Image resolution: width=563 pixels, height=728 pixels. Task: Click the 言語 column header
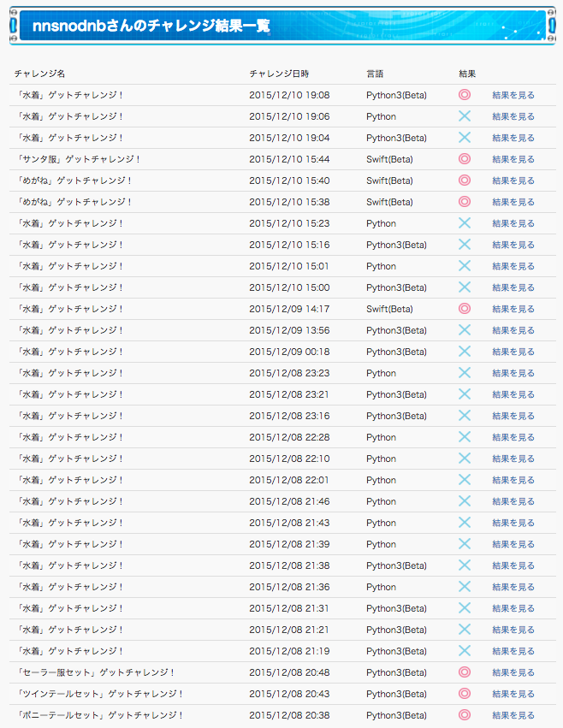click(x=375, y=74)
